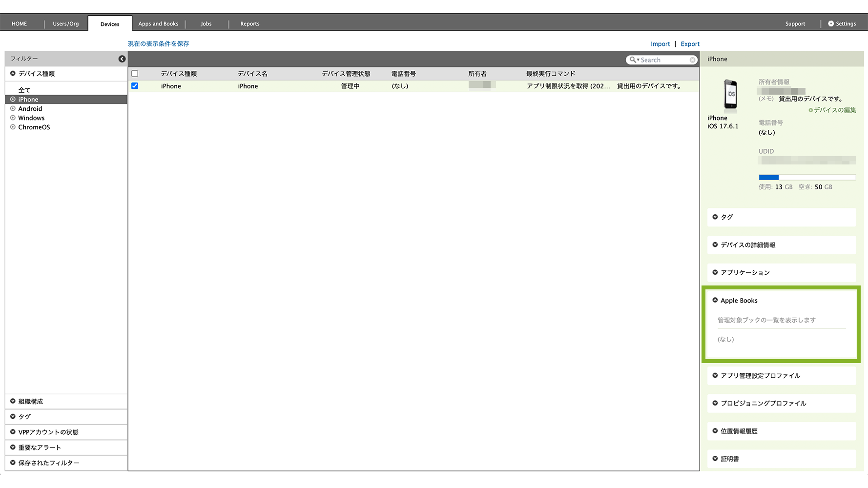Screen dimensions: 868x488
Task: Click the search magnifier icon
Action: coord(633,60)
